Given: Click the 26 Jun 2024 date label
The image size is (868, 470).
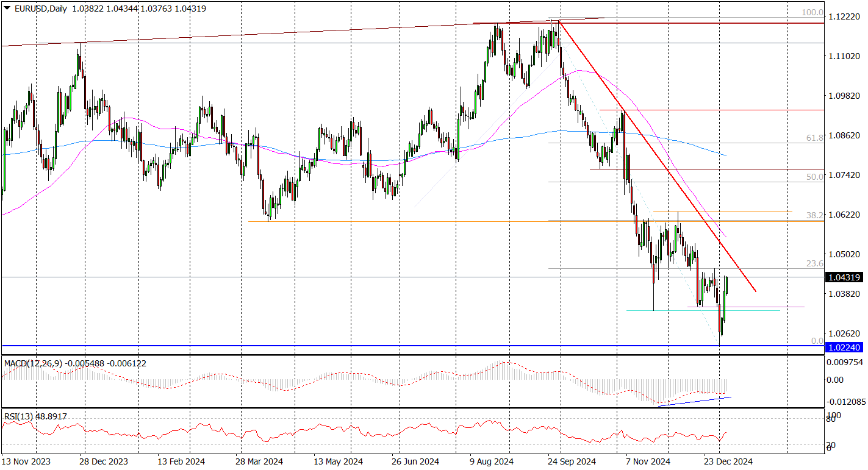Looking at the screenshot, I should (415, 462).
